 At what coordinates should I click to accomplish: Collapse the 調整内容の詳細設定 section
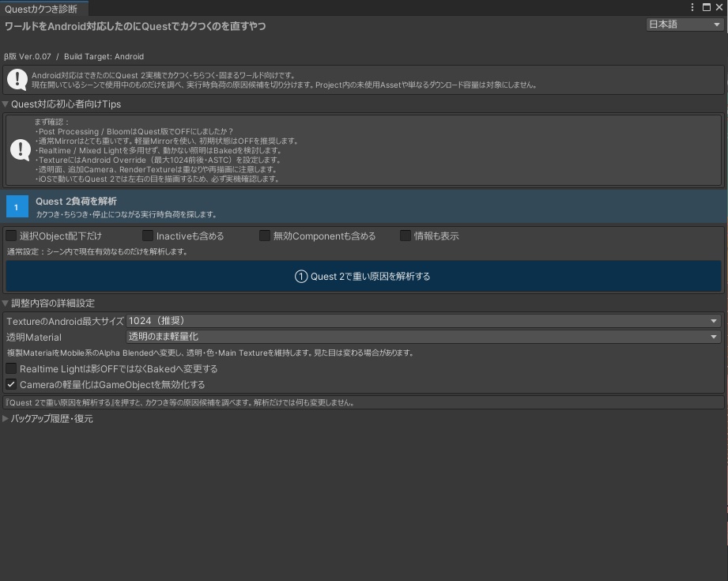pos(6,304)
